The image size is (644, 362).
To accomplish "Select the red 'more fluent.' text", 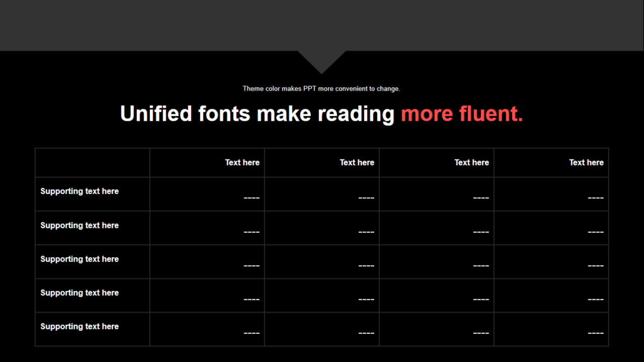I will [x=462, y=114].
